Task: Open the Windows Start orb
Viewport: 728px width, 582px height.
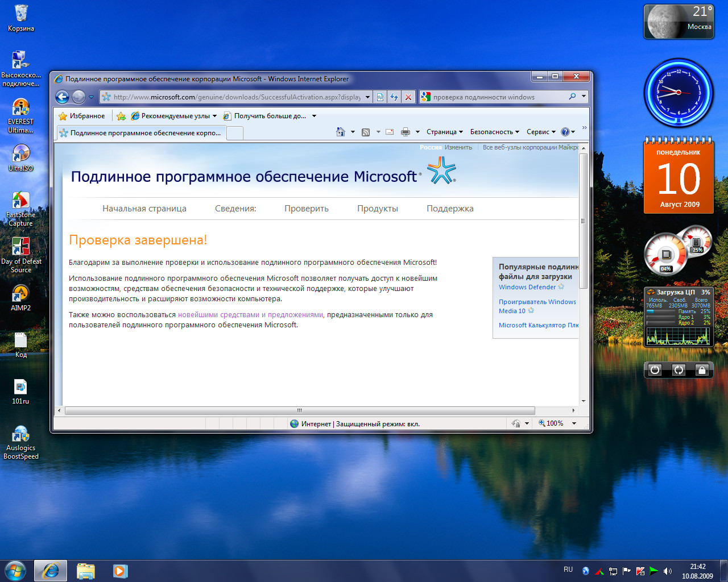Action: (15, 571)
